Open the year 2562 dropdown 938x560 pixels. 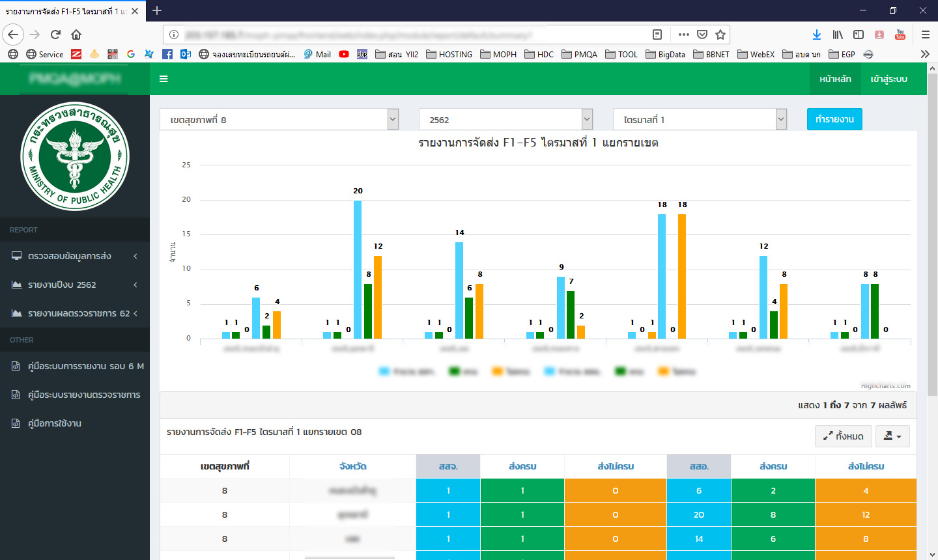coord(505,119)
